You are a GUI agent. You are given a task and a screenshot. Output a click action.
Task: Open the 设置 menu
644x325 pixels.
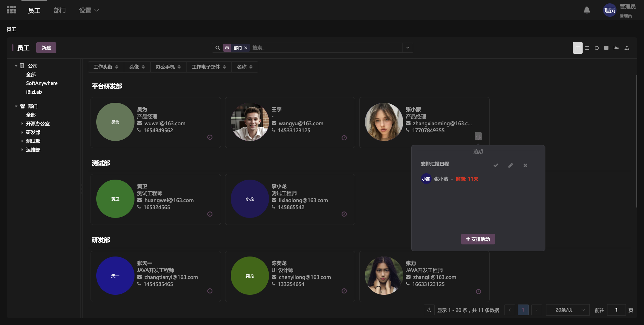(x=89, y=10)
